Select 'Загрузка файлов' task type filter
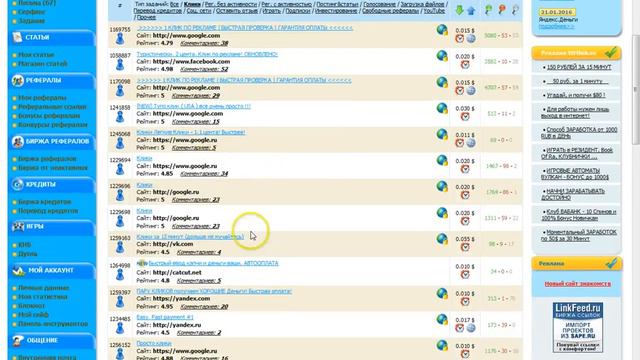640x360 pixels. [x=422, y=4]
